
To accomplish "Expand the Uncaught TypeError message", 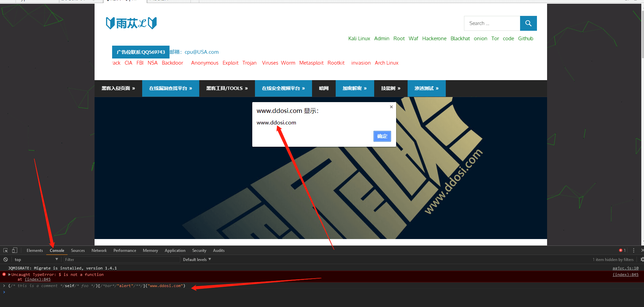I will 10,275.
